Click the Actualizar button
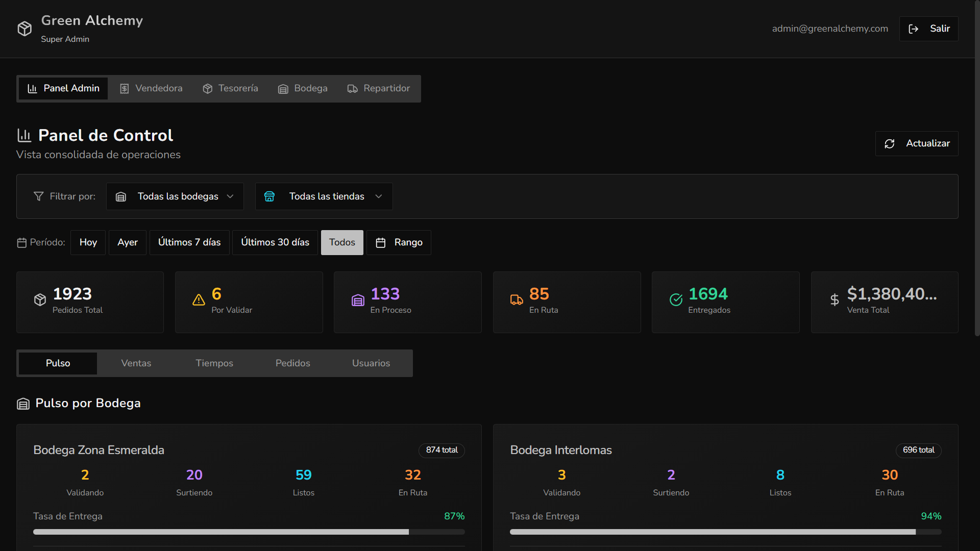Viewport: 980px width, 551px height. point(917,144)
